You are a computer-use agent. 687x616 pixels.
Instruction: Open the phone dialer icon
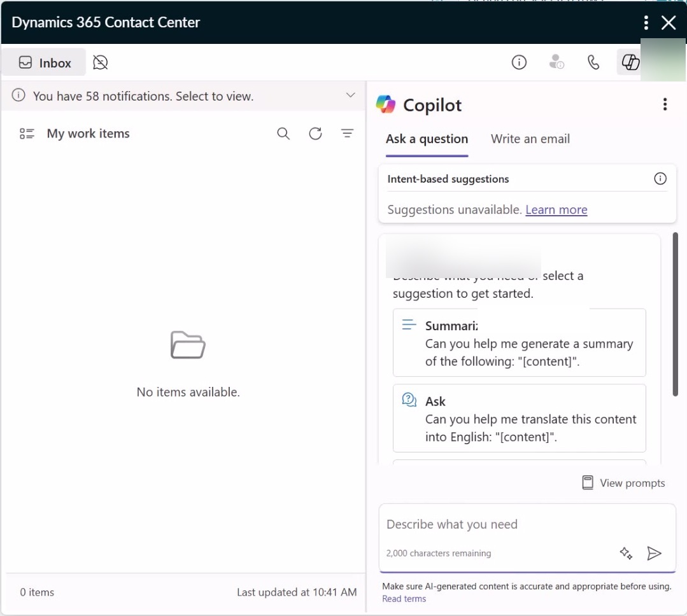[593, 62]
